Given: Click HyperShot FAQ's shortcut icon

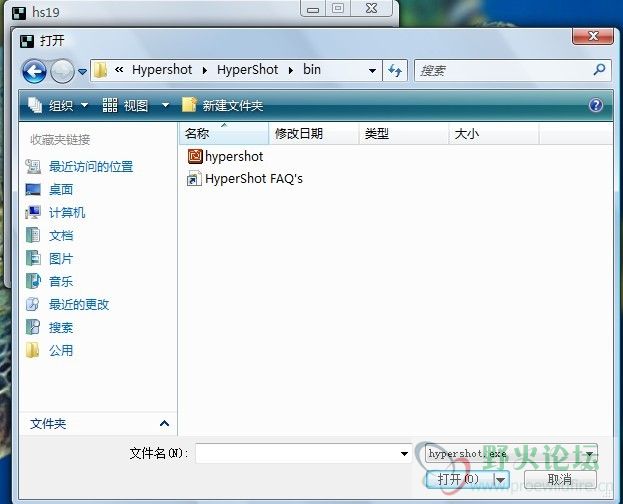Looking at the screenshot, I should coord(194,179).
